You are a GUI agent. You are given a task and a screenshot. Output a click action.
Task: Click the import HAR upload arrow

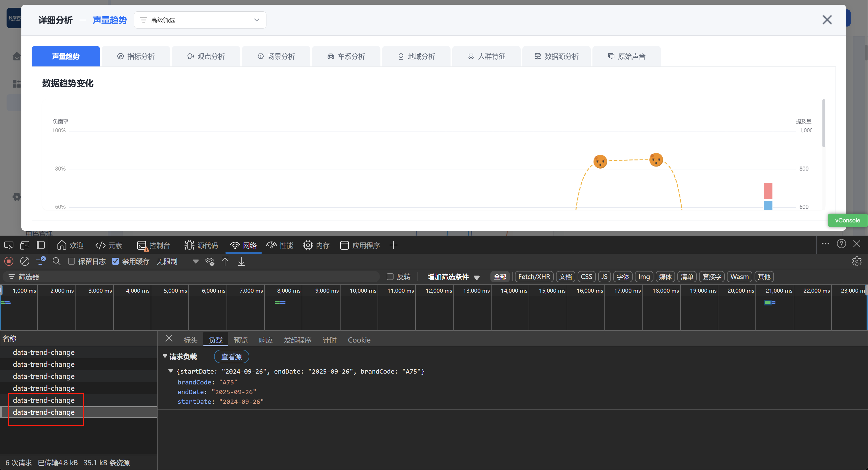tap(225, 261)
